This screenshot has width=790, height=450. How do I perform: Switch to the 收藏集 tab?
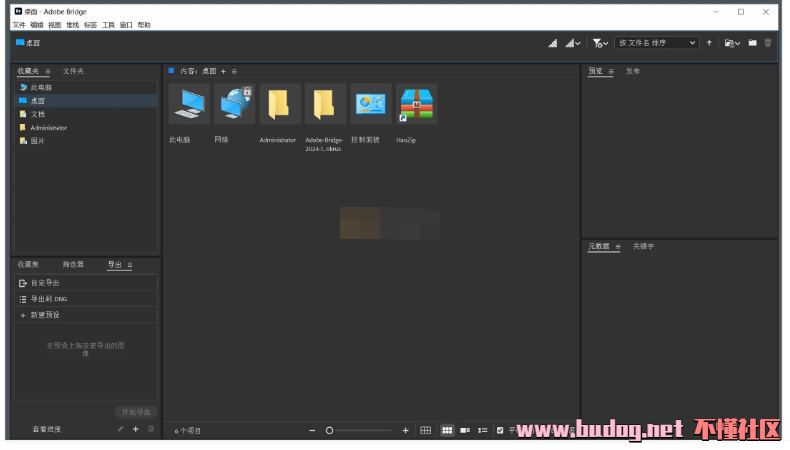click(28, 265)
